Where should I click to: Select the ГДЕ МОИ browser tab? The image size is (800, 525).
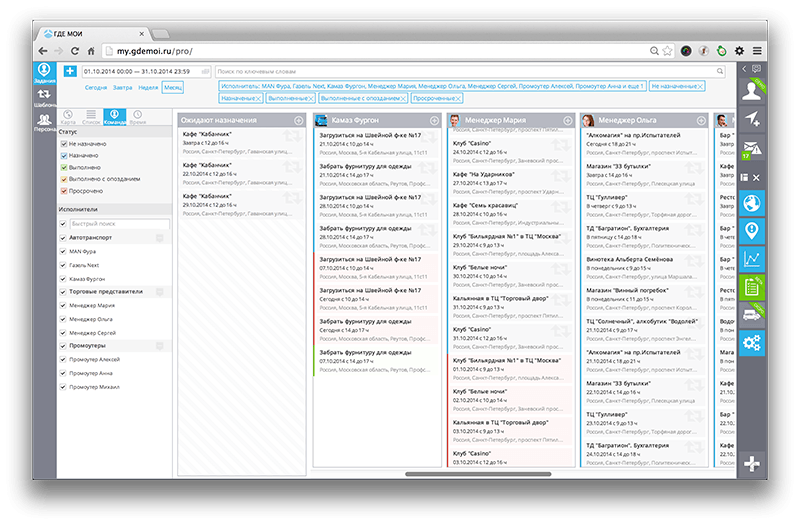(x=92, y=34)
